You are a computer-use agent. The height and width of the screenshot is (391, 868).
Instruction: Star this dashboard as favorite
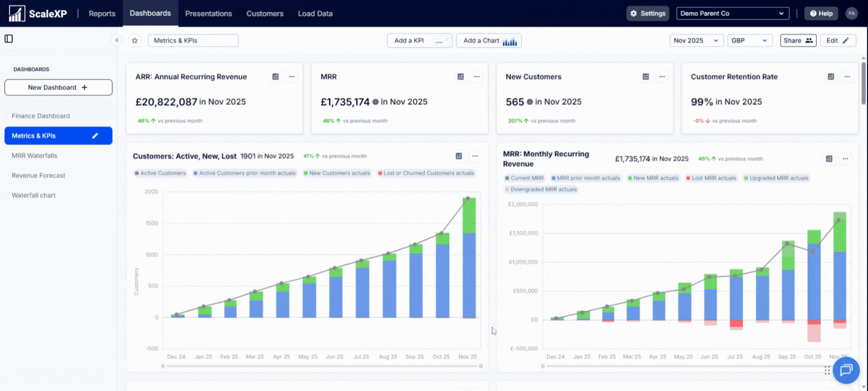[x=135, y=41]
